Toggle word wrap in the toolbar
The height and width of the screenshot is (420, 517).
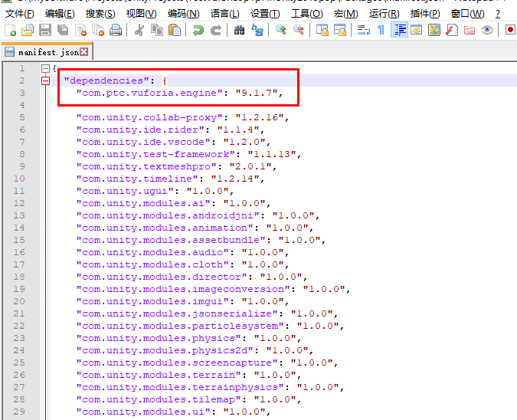point(363,31)
